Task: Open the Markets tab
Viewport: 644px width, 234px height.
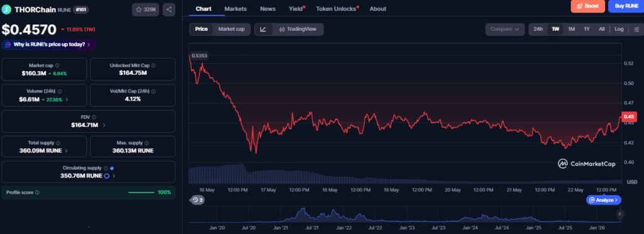Action: coord(236,9)
